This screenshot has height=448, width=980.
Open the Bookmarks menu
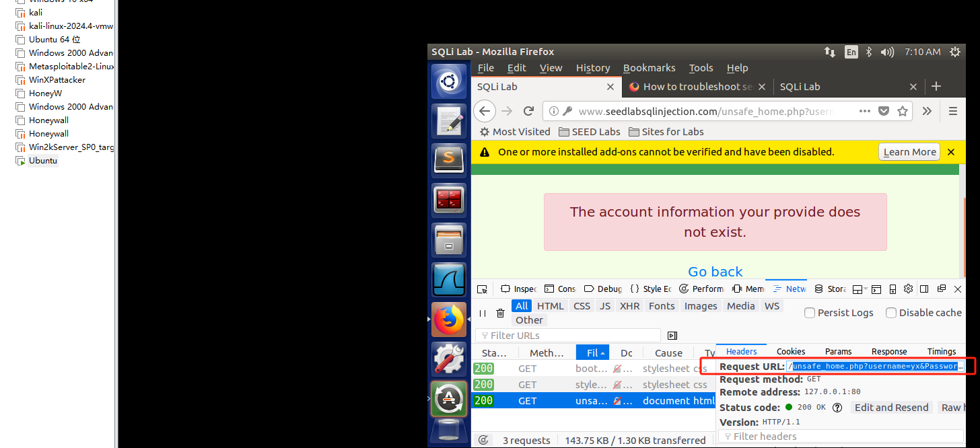click(649, 68)
